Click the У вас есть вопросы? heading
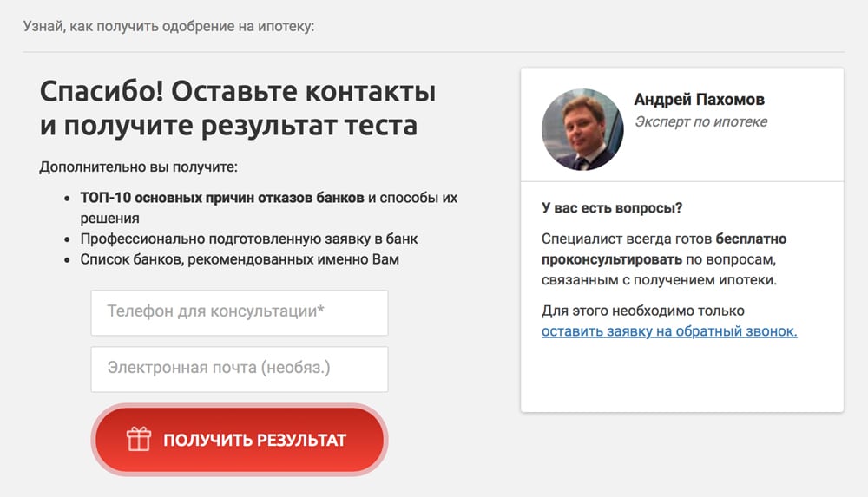The image size is (868, 497). pyautogui.click(x=611, y=209)
